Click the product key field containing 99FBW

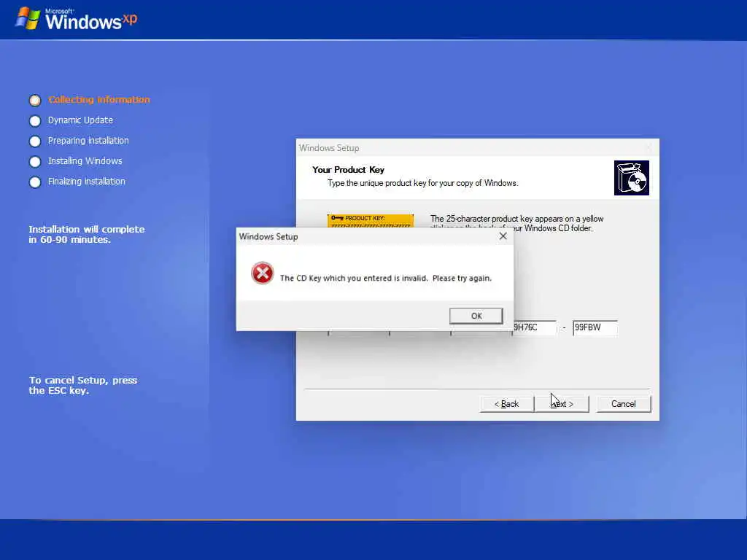595,327
